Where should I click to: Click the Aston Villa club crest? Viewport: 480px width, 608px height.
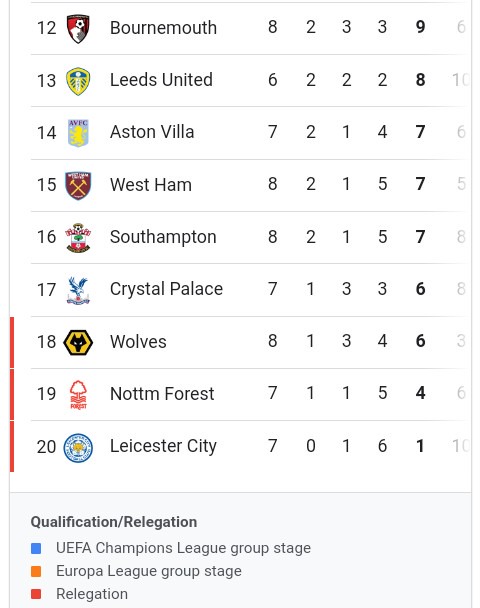[78, 133]
